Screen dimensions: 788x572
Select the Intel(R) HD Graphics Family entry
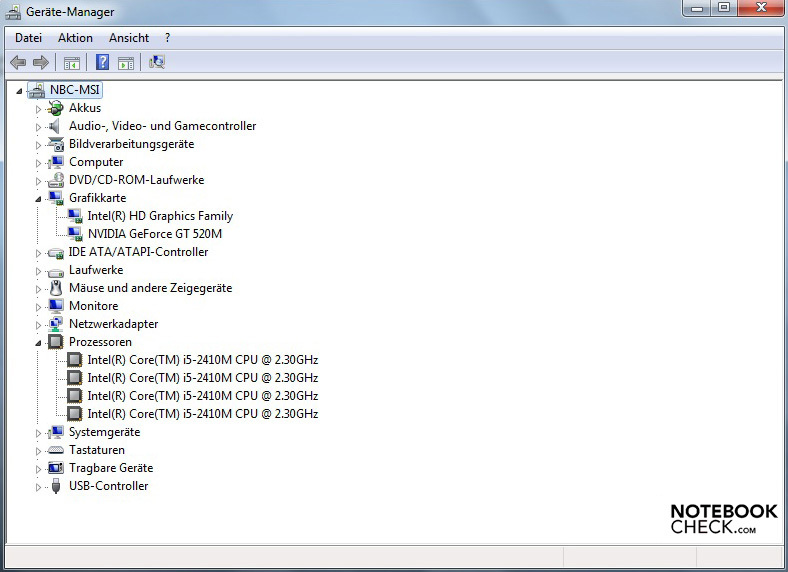(160, 216)
